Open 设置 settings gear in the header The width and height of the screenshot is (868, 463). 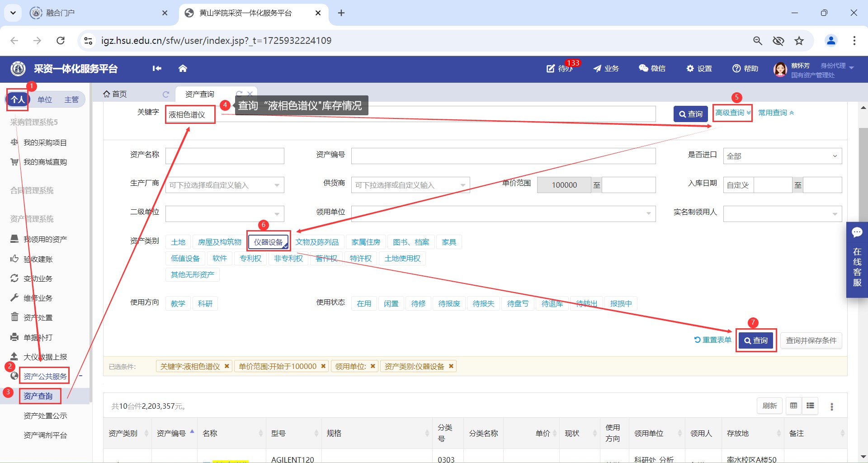[699, 68]
